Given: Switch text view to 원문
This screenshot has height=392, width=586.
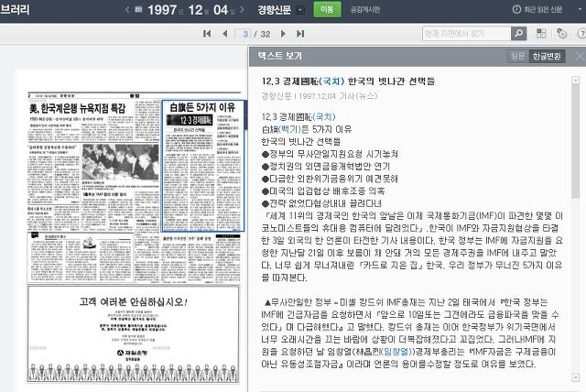Looking at the screenshot, I should tap(517, 56).
